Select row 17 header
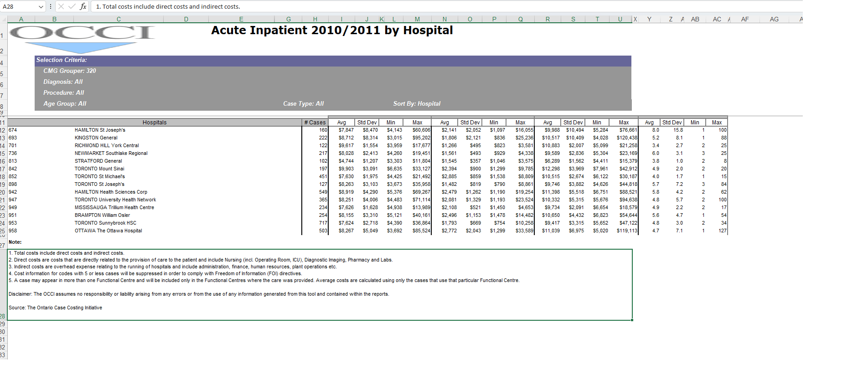This screenshot has width=868, height=390. click(3, 169)
